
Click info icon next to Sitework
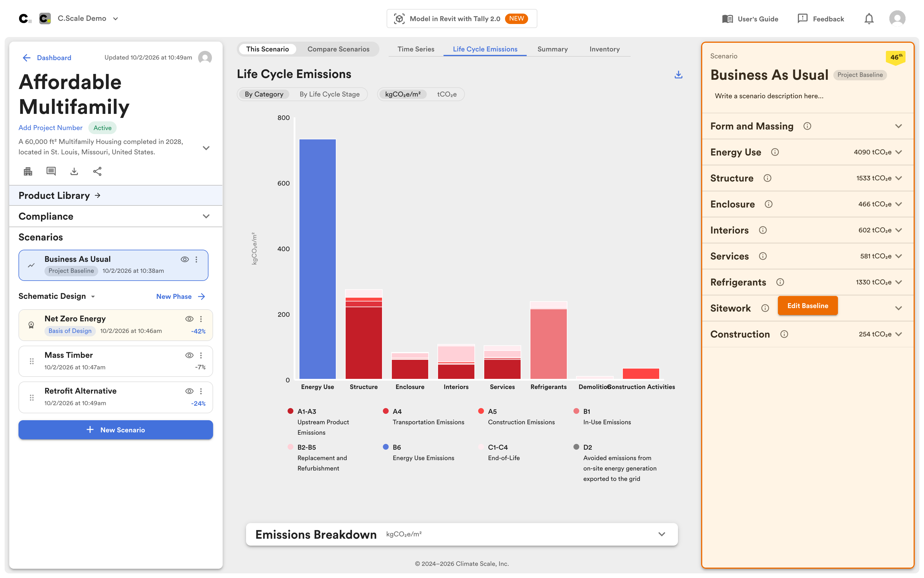765,308
